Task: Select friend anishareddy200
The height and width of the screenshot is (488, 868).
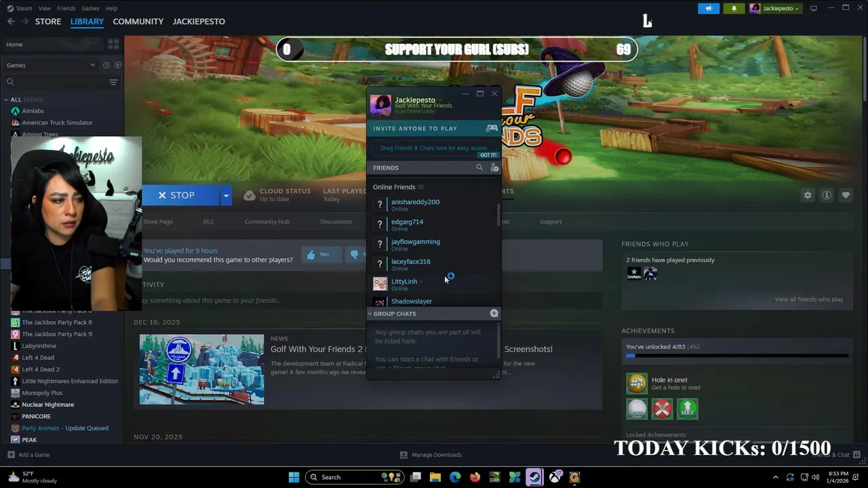Action: (434, 205)
